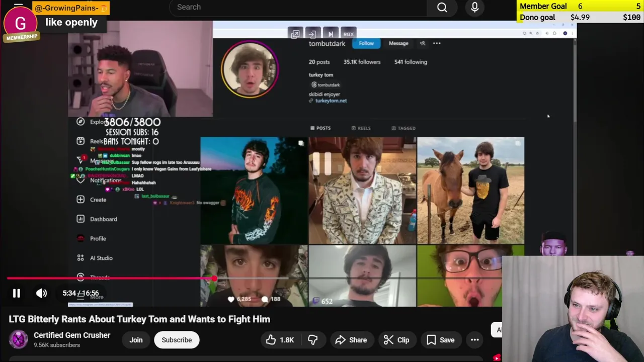Viewport: 644px width, 362px height.
Task: Open the add-user suggestions icon
Action: click(423, 43)
